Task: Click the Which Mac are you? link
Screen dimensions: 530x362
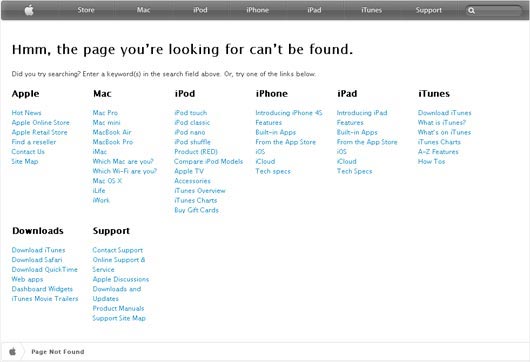Action: 123,162
